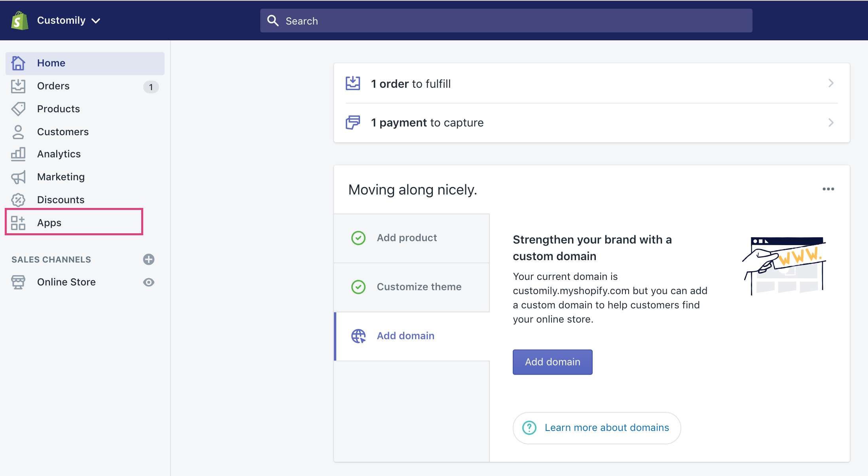Open Online Store sales channel
868x476 pixels.
coord(66,282)
